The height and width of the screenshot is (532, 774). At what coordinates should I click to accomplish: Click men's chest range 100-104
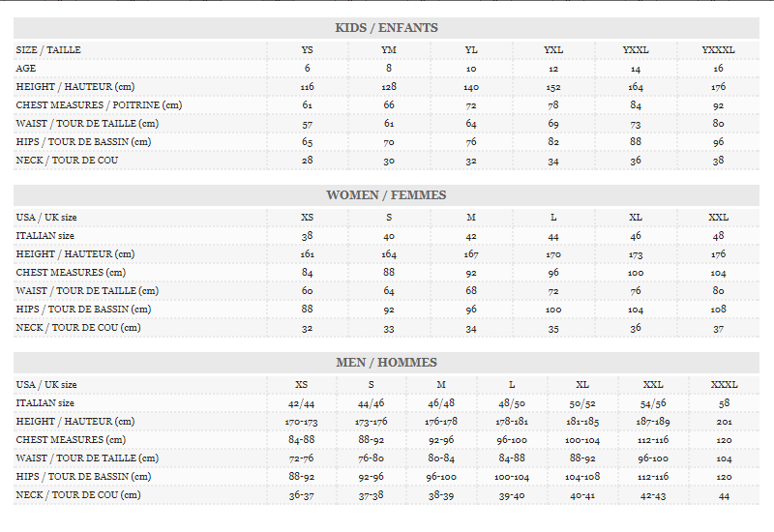pyautogui.click(x=582, y=440)
